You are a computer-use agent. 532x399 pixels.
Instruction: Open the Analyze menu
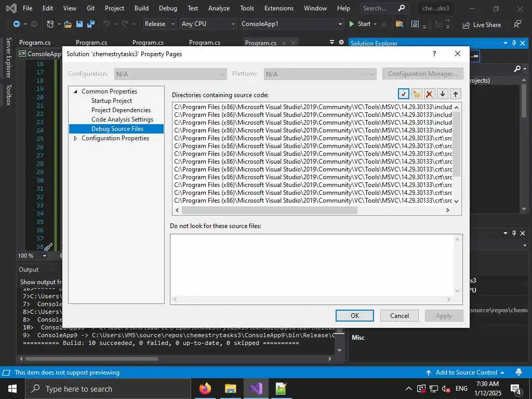click(219, 8)
